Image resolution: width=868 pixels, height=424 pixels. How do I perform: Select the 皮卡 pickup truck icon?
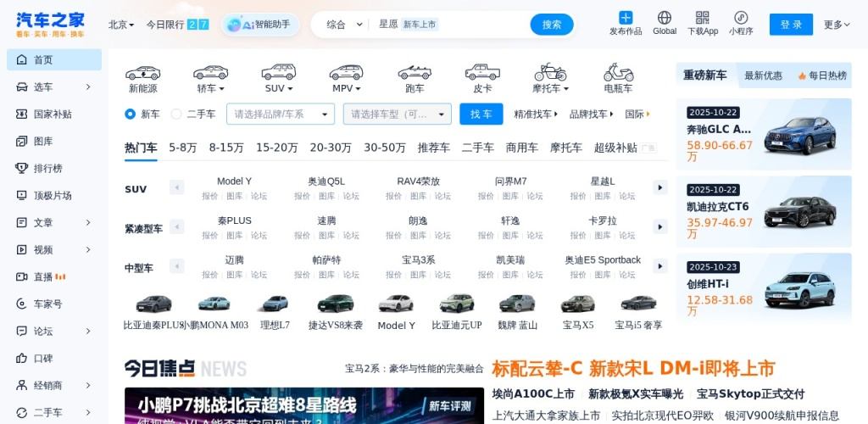point(482,73)
